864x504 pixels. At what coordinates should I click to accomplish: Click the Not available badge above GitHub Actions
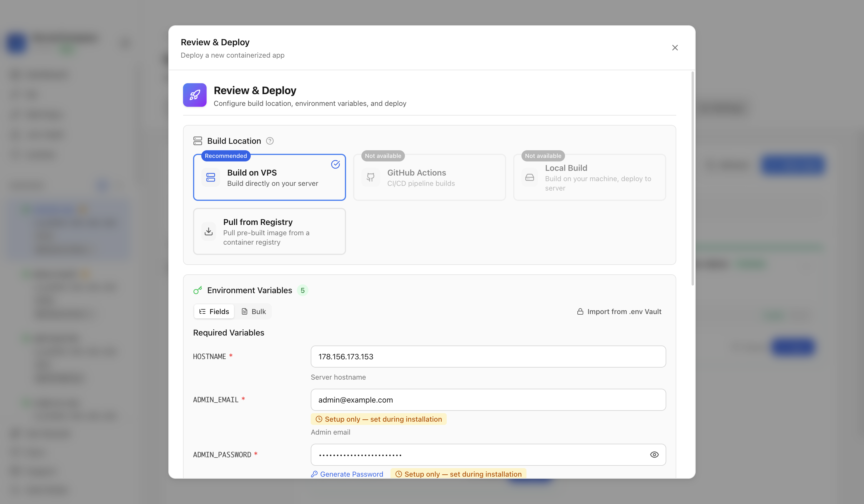click(x=383, y=156)
